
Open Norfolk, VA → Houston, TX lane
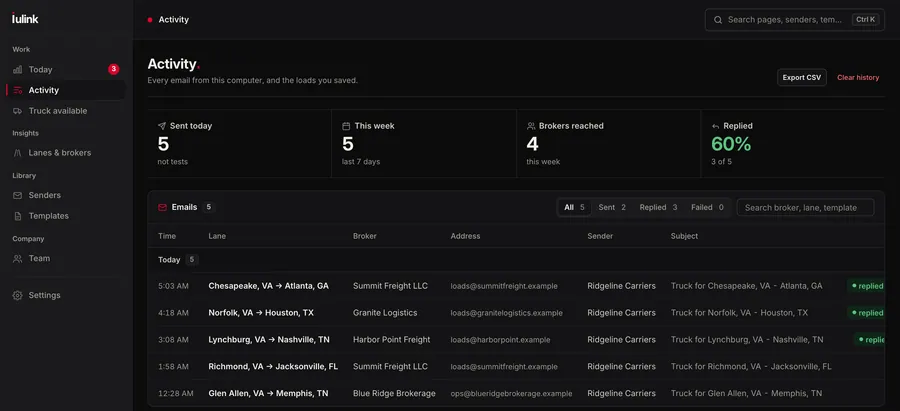[x=261, y=313]
